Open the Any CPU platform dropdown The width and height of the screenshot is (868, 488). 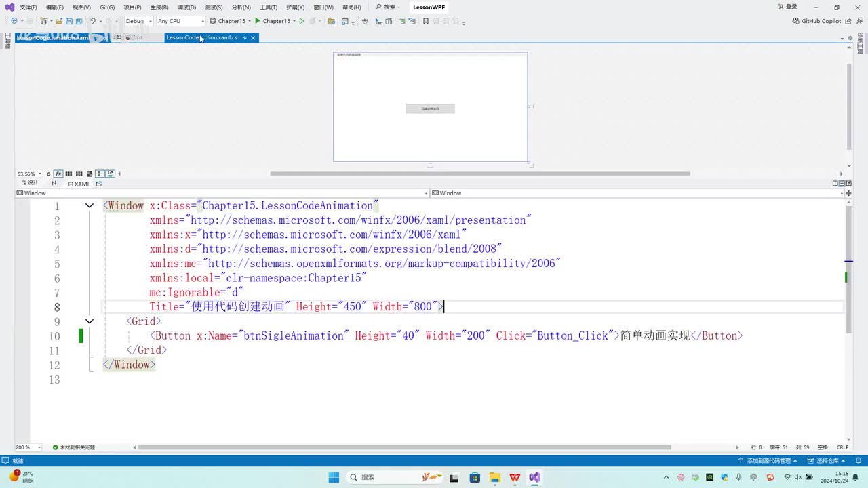pyautogui.click(x=180, y=21)
